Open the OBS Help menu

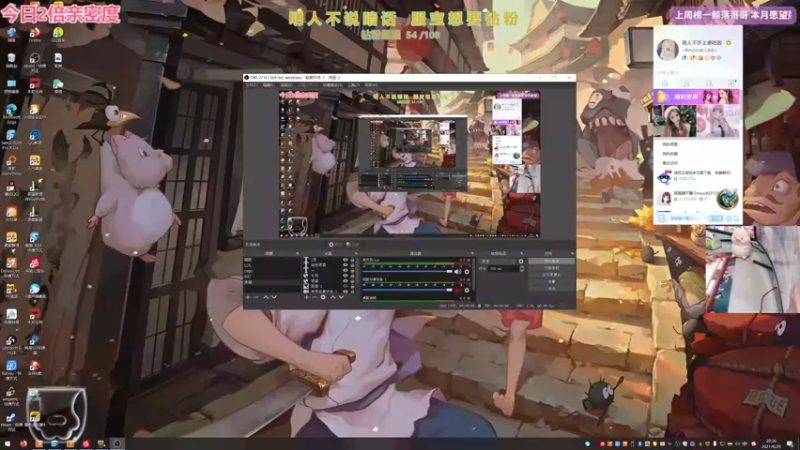371,85
